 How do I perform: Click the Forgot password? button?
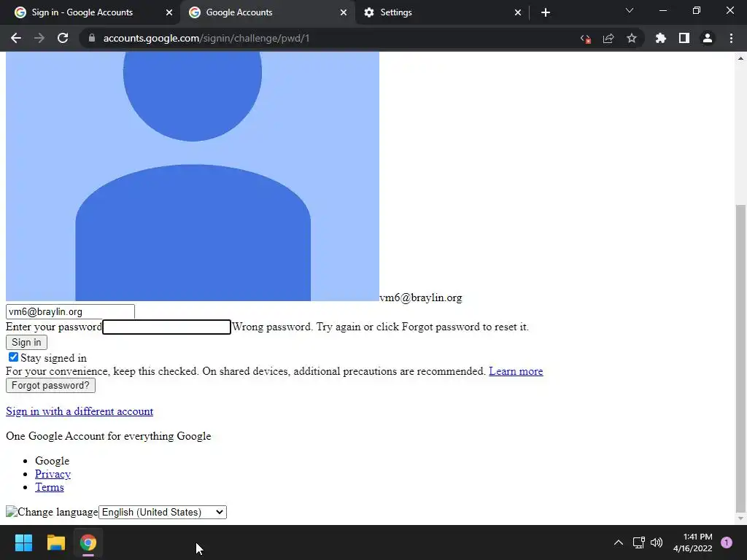(50, 385)
